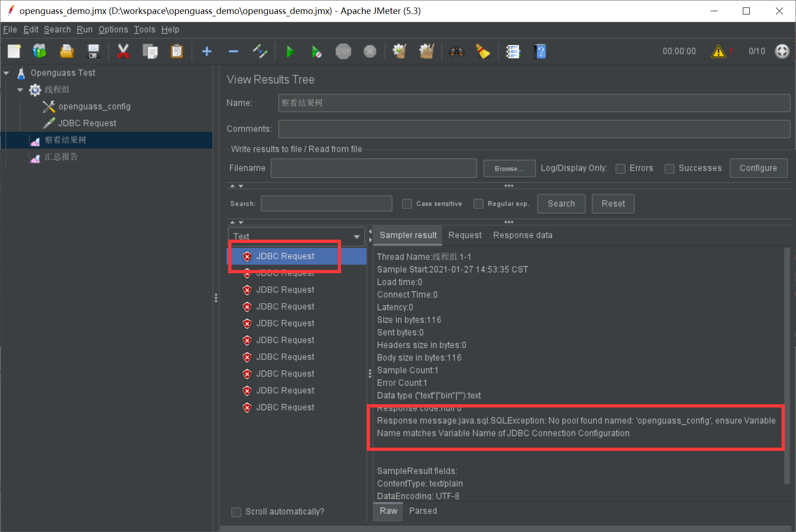
Task: Click the Collapse all minus icon
Action: pos(233,51)
